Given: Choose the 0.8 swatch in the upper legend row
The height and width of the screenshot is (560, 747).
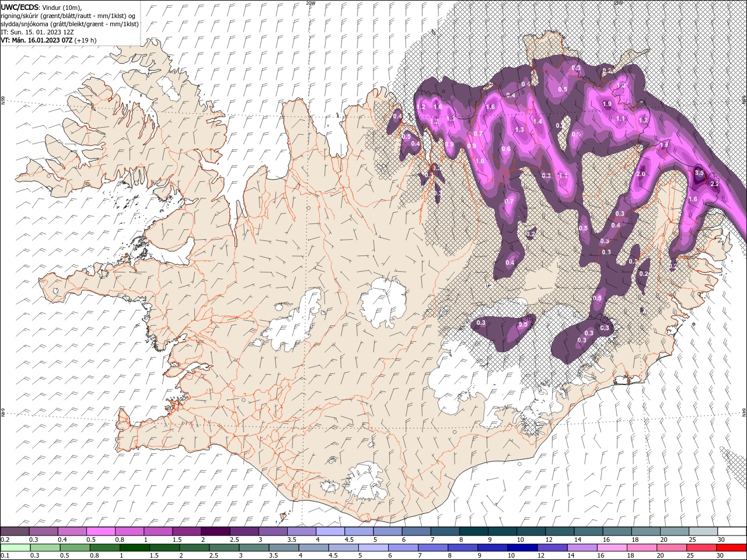Looking at the screenshot, I should point(129,531).
